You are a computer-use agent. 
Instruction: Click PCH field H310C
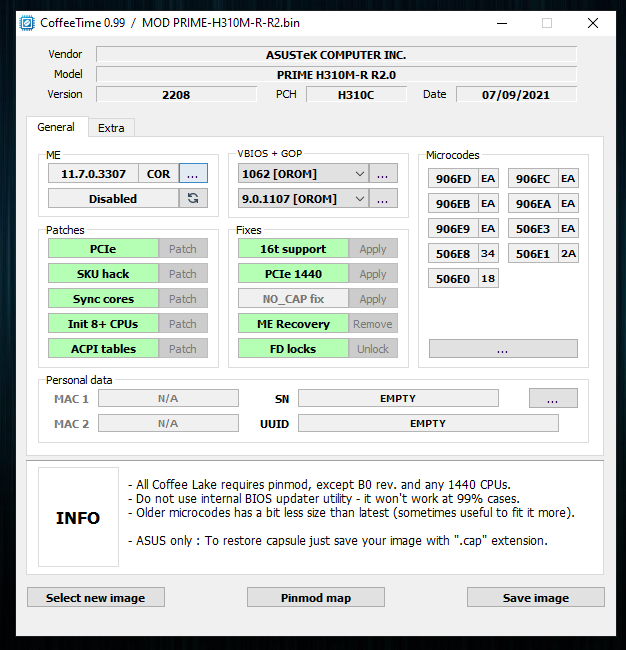tap(356, 95)
